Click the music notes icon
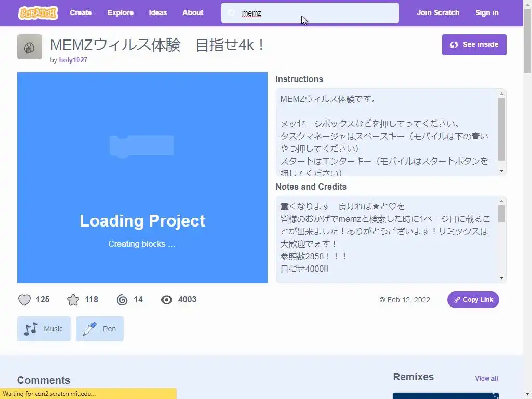The image size is (532, 399). [x=31, y=329]
